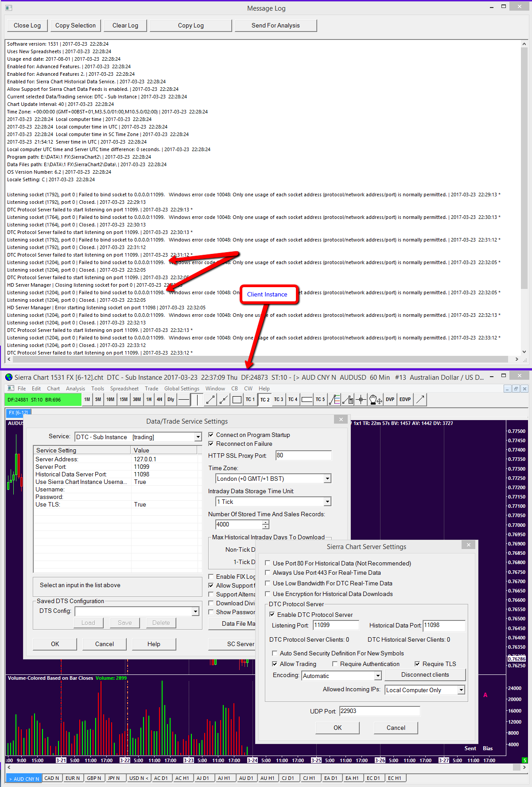Click the HTTP SSL Proxy Port field
The width and height of the screenshot is (532, 787).
(303, 456)
